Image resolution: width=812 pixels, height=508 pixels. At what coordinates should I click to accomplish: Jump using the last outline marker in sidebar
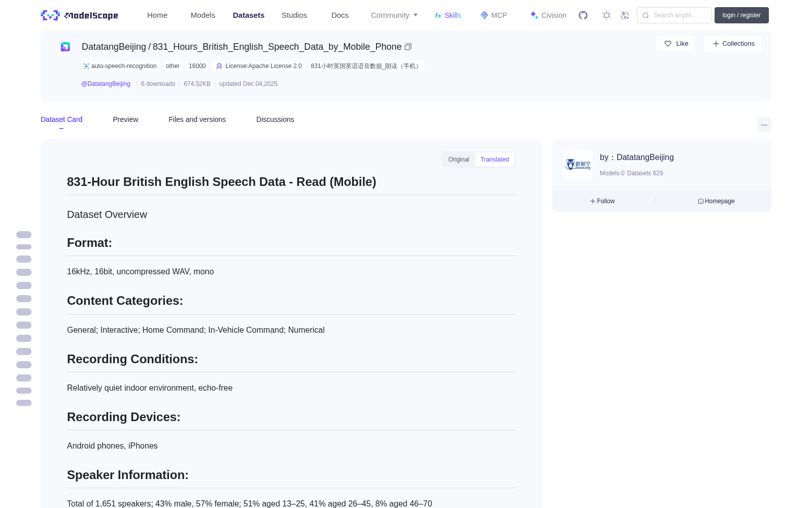[24, 403]
